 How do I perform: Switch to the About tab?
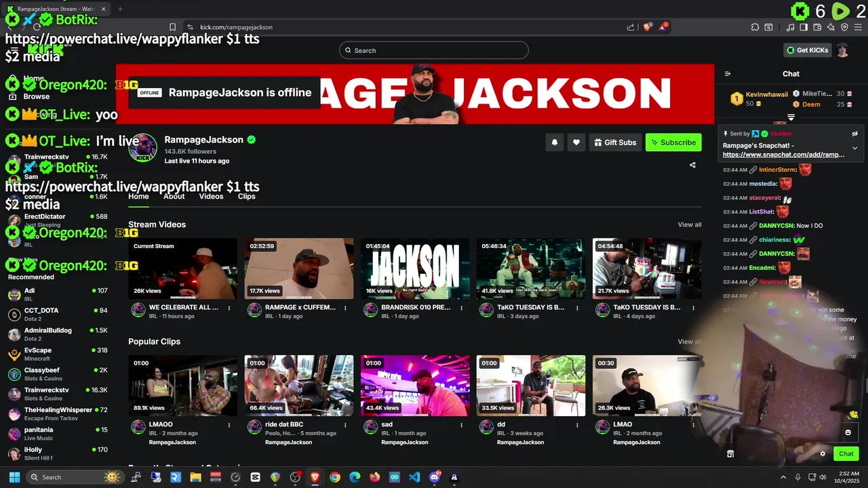[x=174, y=197]
